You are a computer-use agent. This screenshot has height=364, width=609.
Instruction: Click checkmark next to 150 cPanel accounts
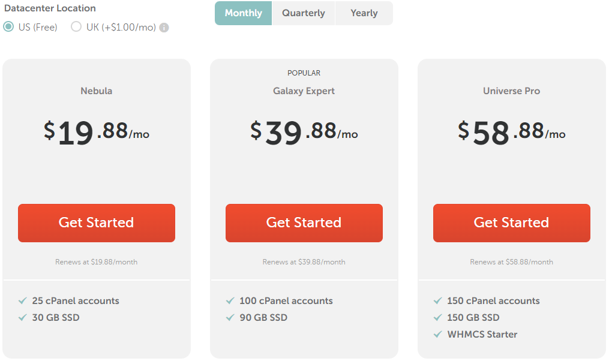[x=438, y=300]
